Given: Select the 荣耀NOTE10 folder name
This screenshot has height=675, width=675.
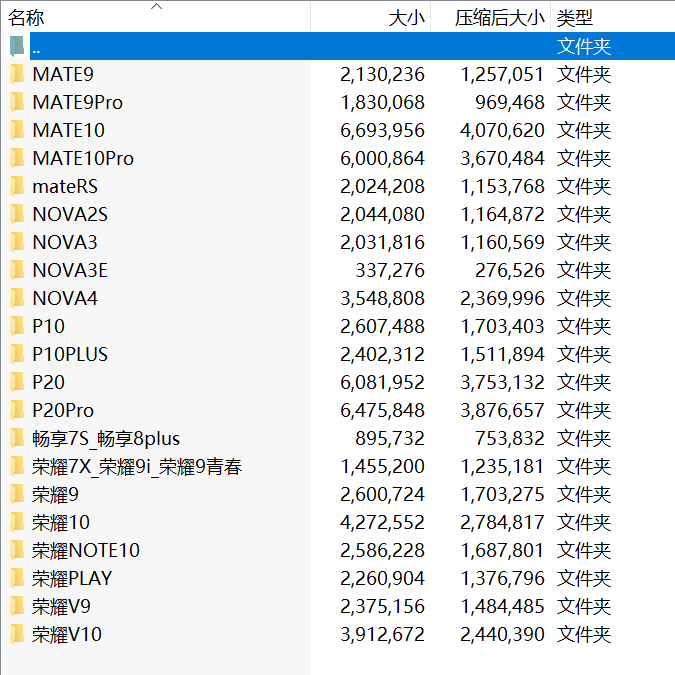Looking at the screenshot, I should [86, 550].
